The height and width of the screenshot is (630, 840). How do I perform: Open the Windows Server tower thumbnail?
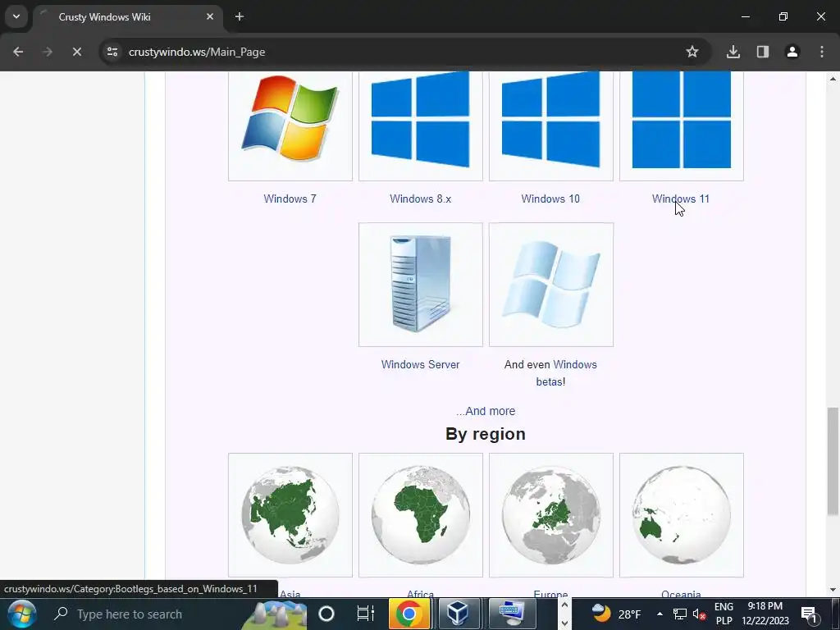click(421, 285)
